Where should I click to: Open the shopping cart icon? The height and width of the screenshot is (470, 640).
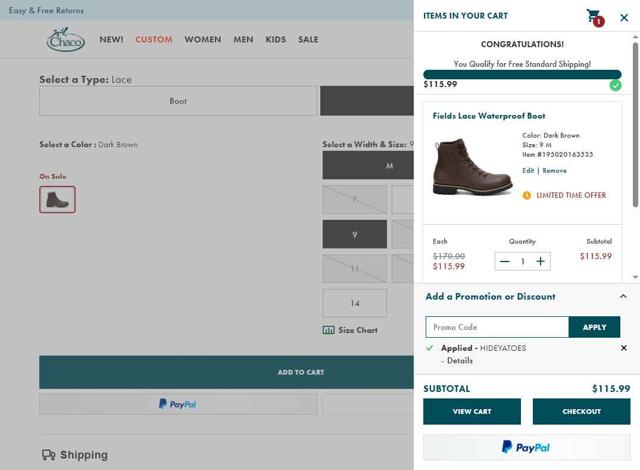(x=595, y=17)
